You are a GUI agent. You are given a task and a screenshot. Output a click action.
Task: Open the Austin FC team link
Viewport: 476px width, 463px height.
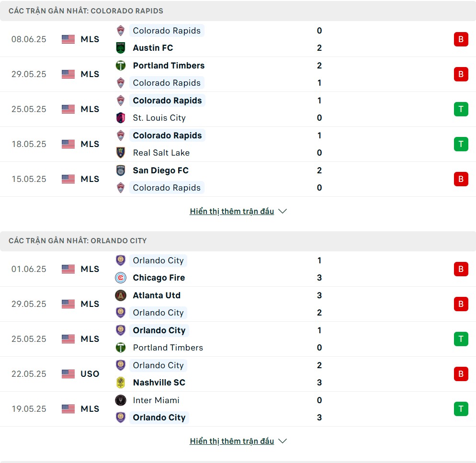point(153,48)
